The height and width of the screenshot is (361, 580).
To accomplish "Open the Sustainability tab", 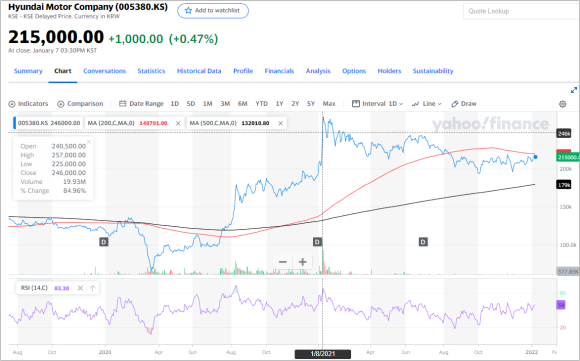I will (x=433, y=71).
